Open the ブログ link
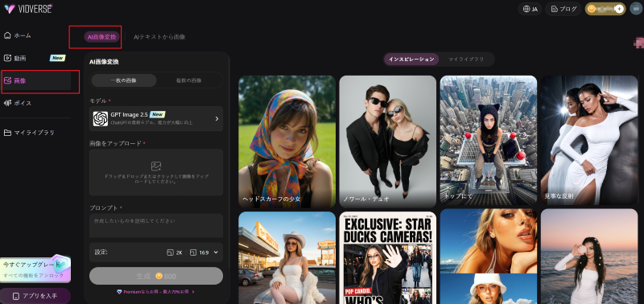 coord(563,9)
